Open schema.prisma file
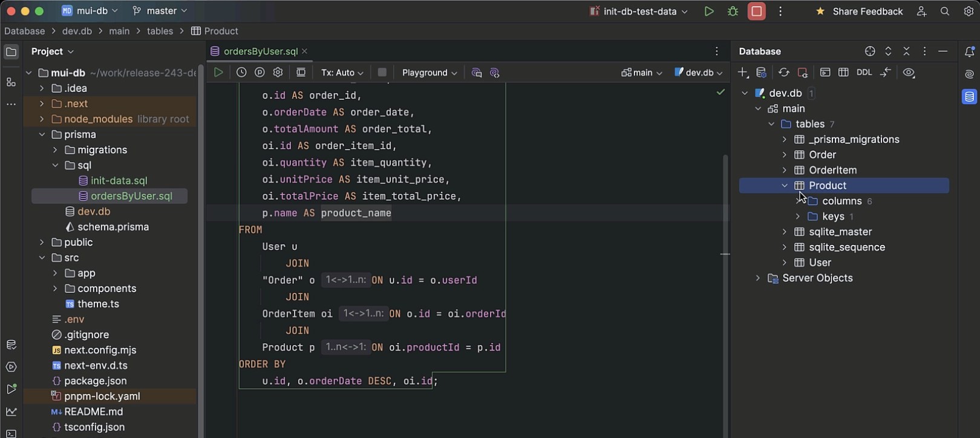This screenshot has width=980, height=438. coord(113,227)
